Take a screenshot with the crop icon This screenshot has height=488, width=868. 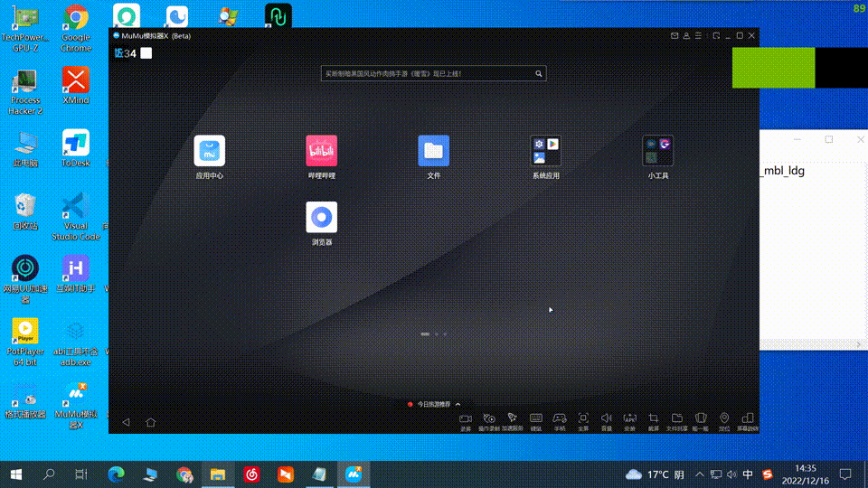click(x=654, y=418)
